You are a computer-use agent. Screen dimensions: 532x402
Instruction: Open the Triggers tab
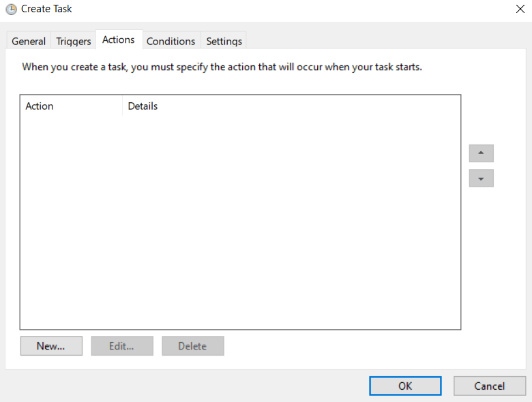(74, 42)
